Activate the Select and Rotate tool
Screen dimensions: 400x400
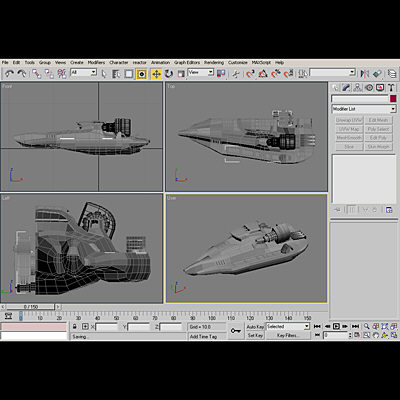tap(169, 74)
